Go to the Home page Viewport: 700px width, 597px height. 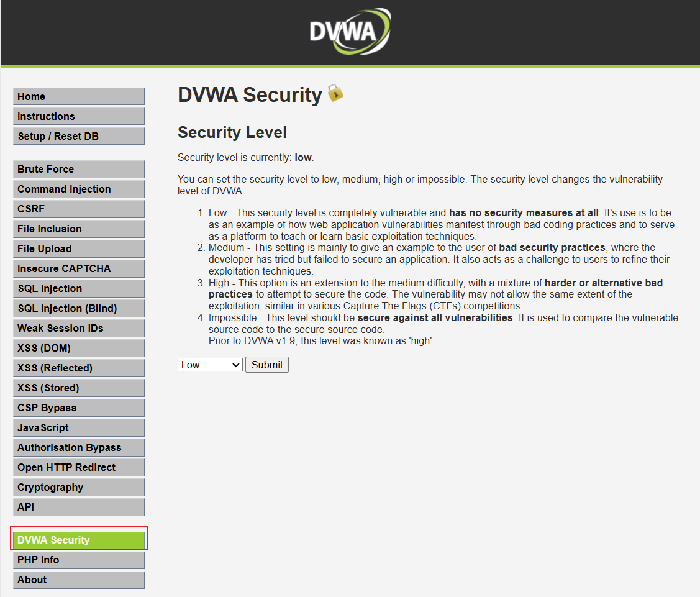coord(78,96)
